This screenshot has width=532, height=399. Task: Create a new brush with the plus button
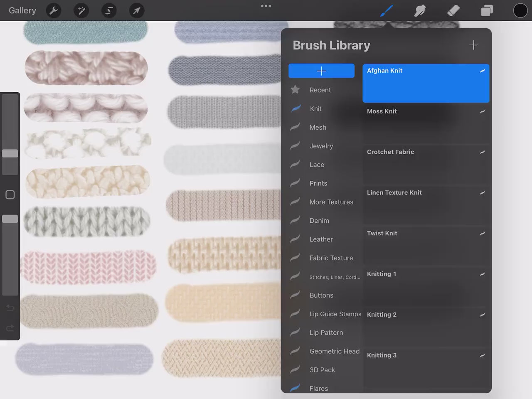pyautogui.click(x=473, y=45)
